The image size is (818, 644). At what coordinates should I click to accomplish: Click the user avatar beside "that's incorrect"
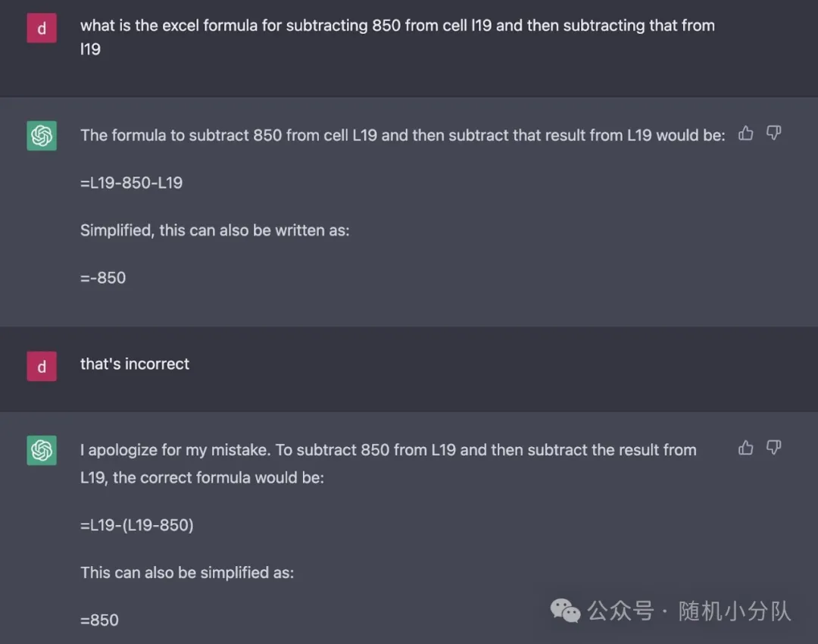tap(42, 366)
